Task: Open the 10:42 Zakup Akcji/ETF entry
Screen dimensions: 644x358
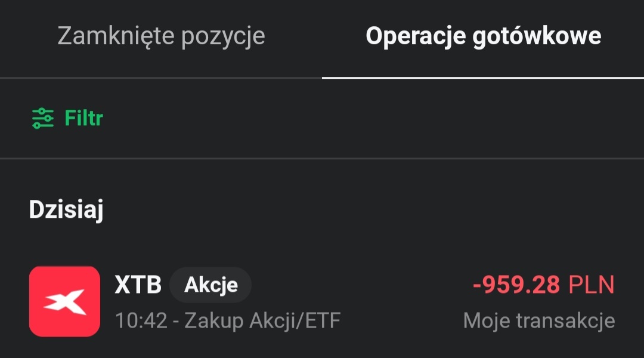Action: (227, 321)
